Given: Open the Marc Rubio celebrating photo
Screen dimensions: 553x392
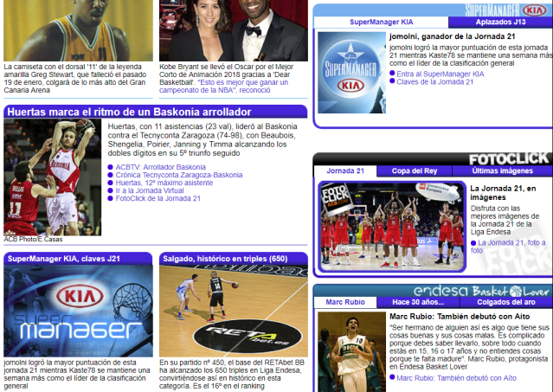Looking at the screenshot, I should 351,352.
